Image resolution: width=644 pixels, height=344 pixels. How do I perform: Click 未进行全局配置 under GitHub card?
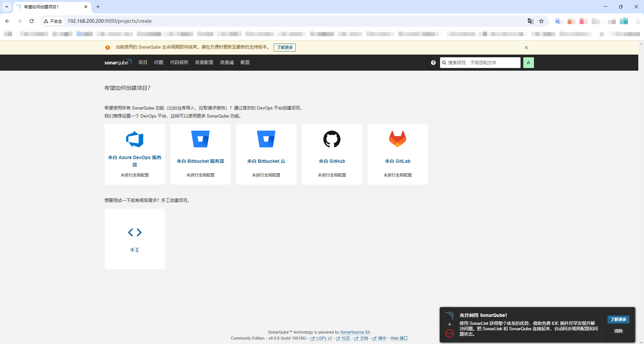coord(332,175)
